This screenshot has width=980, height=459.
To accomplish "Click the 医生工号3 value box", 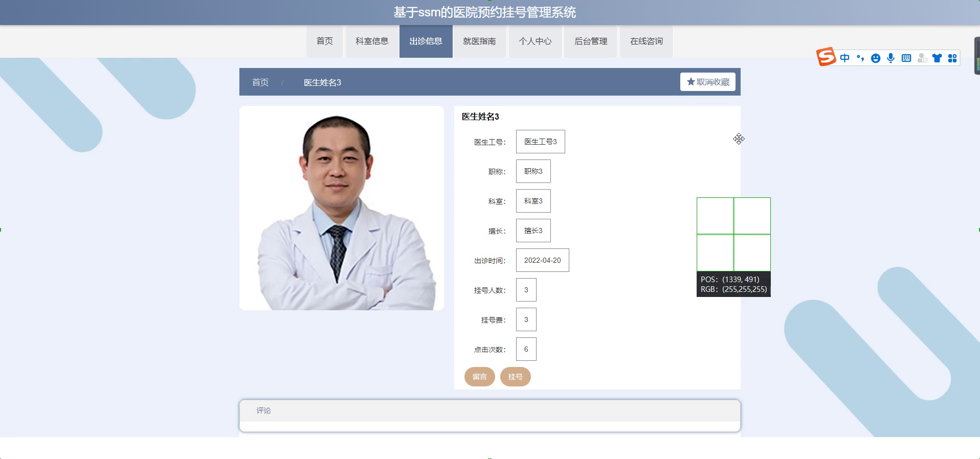I will [x=541, y=142].
